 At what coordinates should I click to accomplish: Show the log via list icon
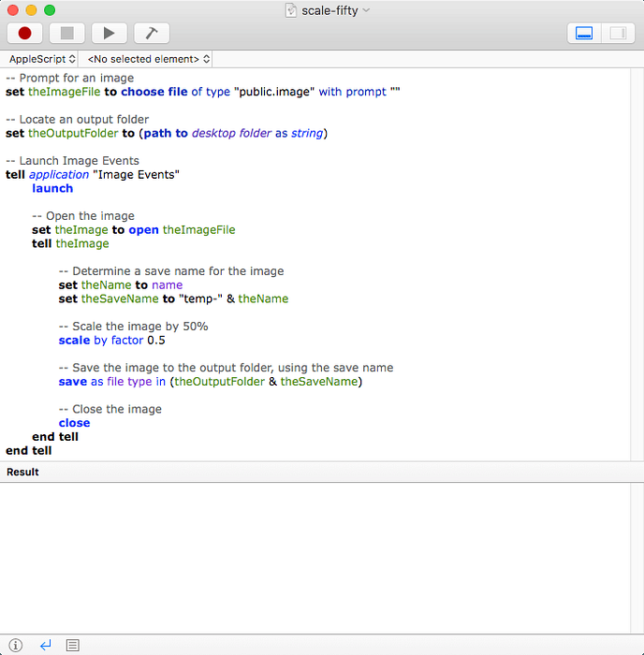click(73, 645)
